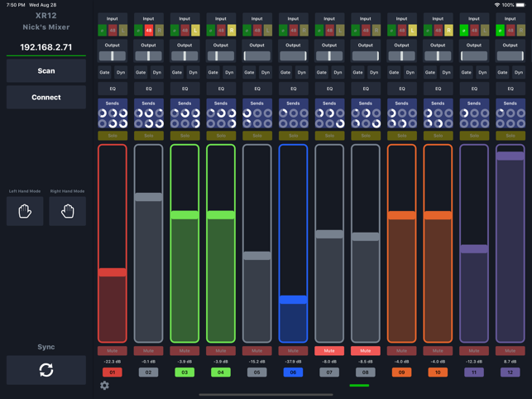Click the -37.9 dB level readout
Screen dimensions: 532x399
(x=293, y=362)
